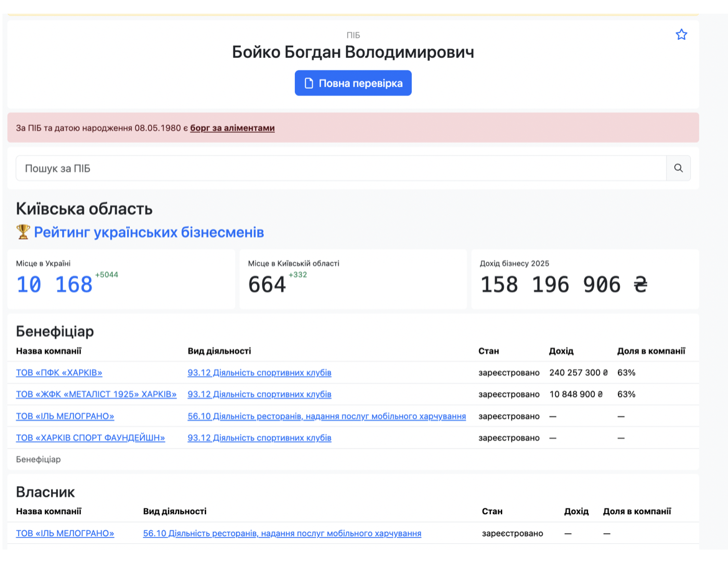The image size is (728, 562).
Task: Click the 63% share in МЕТАЛІСТ 1925 row
Action: coord(627,394)
